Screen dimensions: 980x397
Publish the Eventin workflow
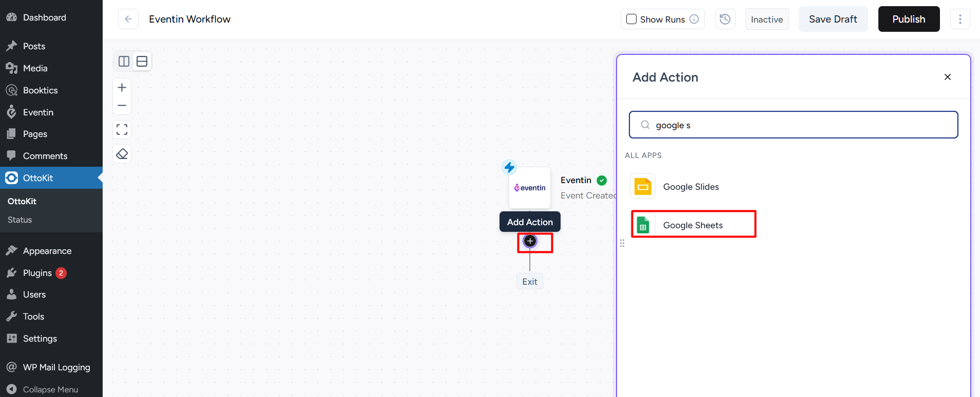tap(909, 19)
